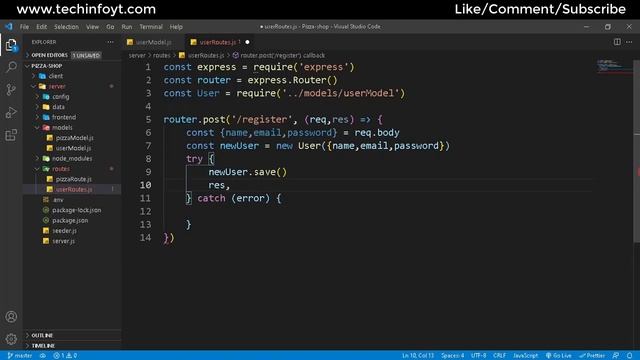Open server.js file
The image size is (640, 360).
click(72, 241)
